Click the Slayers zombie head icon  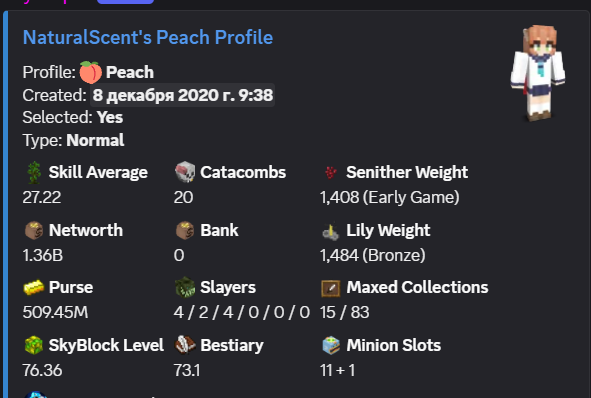click(x=185, y=288)
